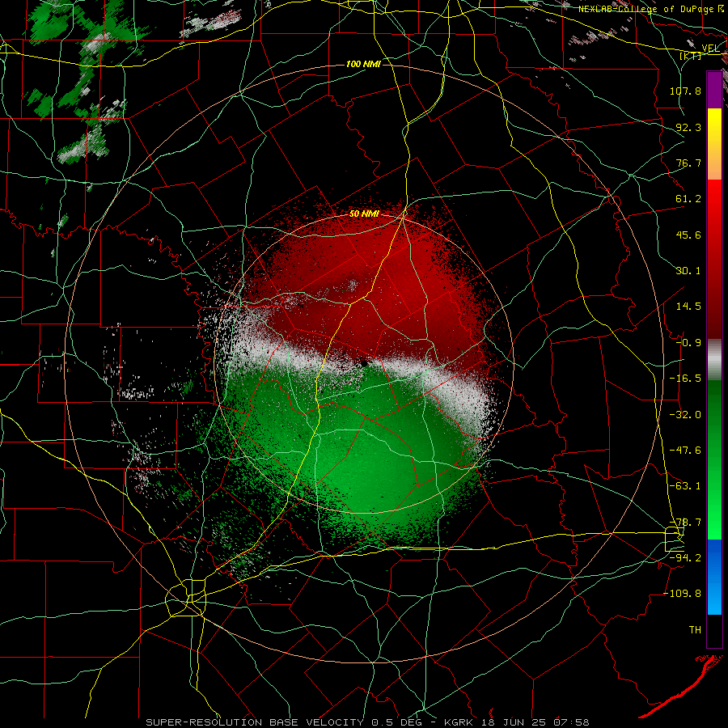Click the 61.2 velocity scale value
Viewport: 728px width, 728px height.
tap(688, 199)
